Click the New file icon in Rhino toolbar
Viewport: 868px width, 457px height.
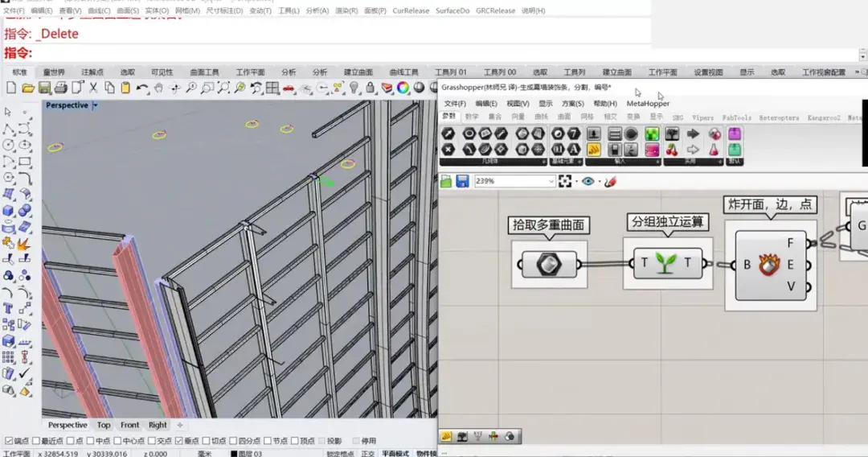click(11, 88)
